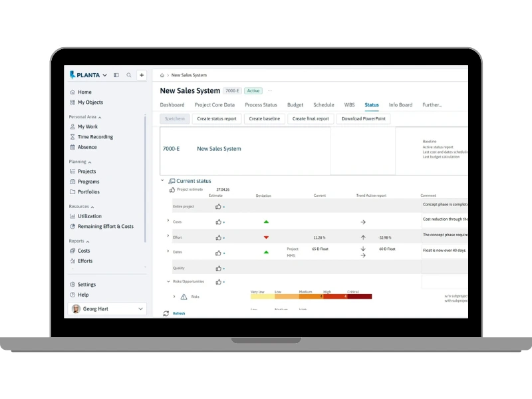532x399 pixels.
Task: Click Entire project thumbs-up estimate
Action: click(x=218, y=206)
